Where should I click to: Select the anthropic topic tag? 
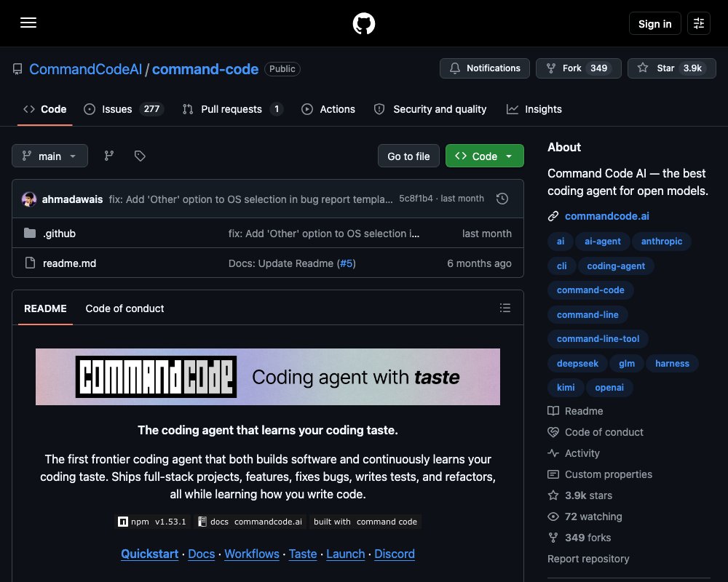pyautogui.click(x=662, y=242)
